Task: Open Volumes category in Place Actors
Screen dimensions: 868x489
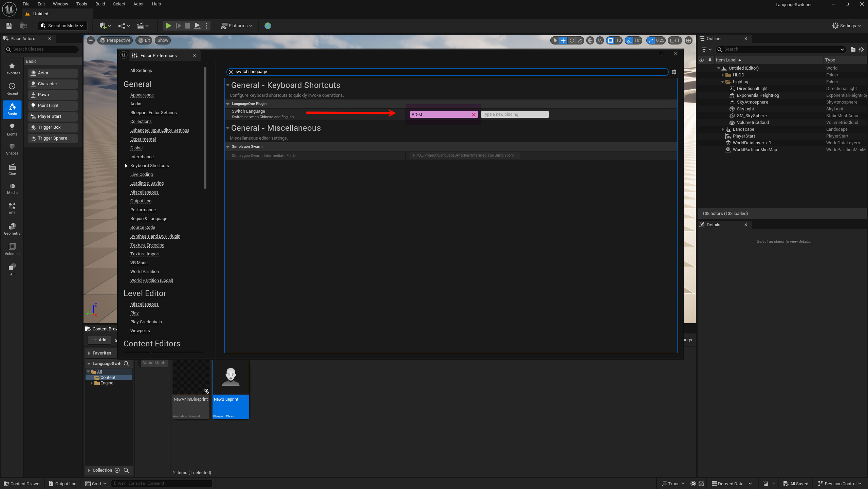Action: point(12,249)
